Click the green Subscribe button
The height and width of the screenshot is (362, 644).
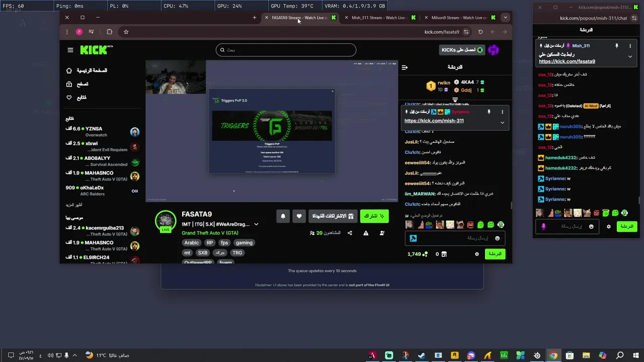pyautogui.click(x=374, y=216)
